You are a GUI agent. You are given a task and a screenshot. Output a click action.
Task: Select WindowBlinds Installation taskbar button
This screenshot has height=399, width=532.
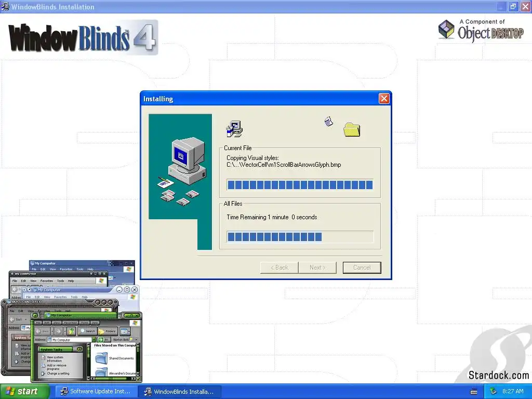point(180,392)
